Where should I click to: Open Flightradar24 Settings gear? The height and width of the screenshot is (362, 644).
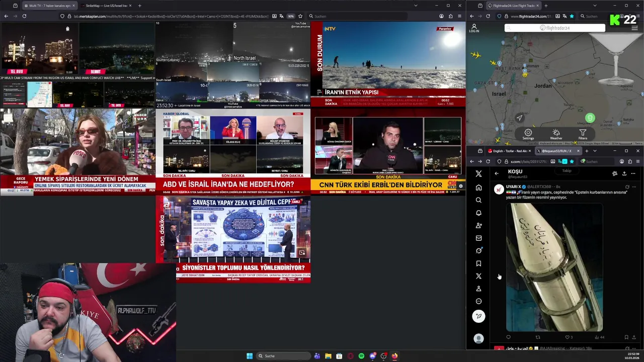(x=528, y=135)
